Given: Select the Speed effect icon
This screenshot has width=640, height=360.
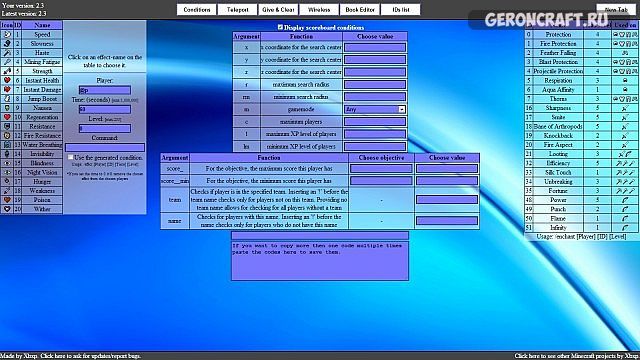Looking at the screenshot, I should [x=7, y=35].
